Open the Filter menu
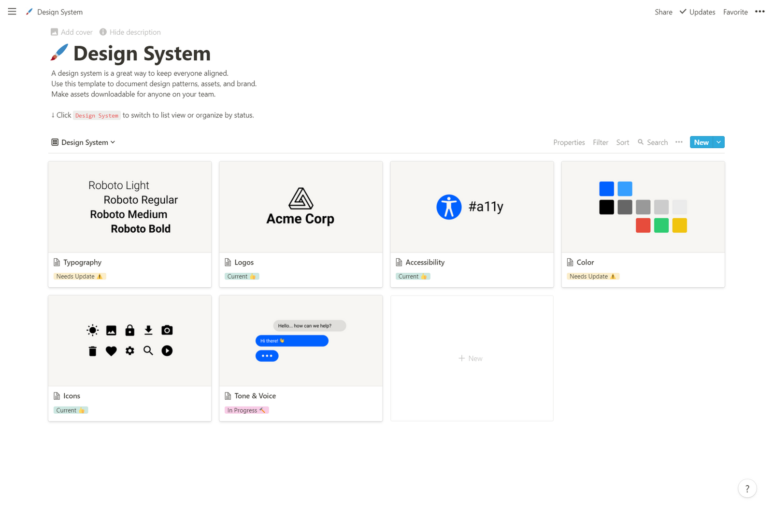This screenshot has height=532, width=773. click(x=601, y=142)
